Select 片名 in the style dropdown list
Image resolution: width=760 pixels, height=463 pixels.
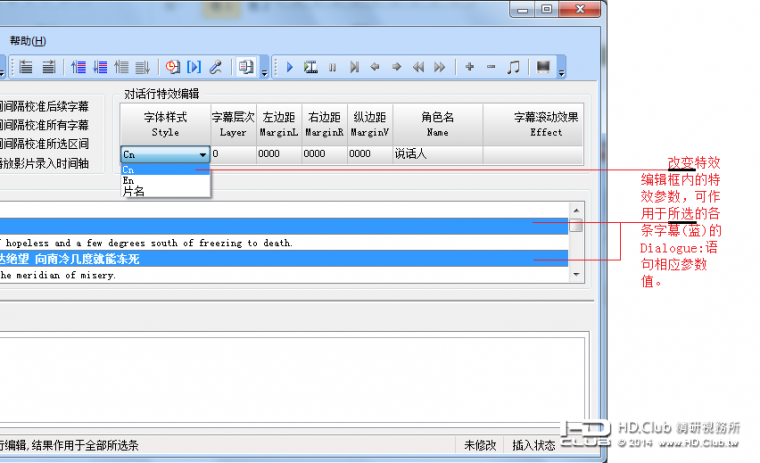165,192
